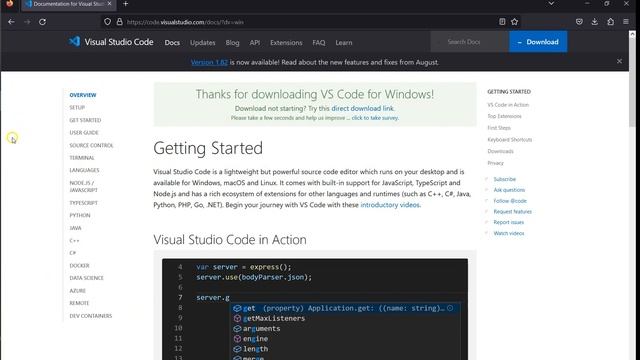
Task: Open the API navigation item
Action: tap(255, 42)
